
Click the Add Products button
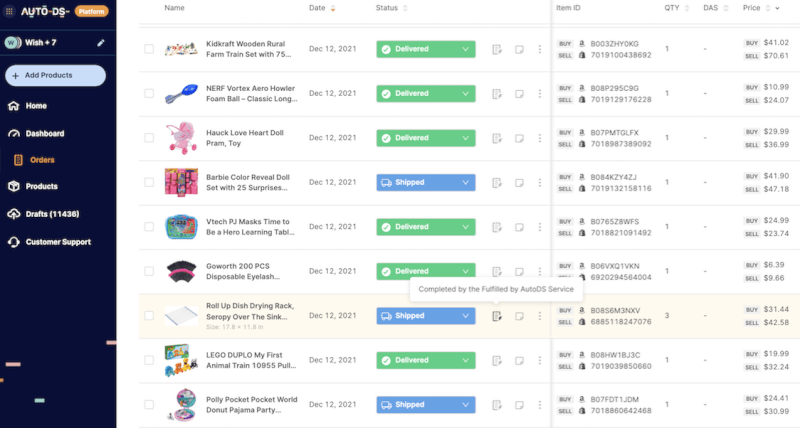56,75
